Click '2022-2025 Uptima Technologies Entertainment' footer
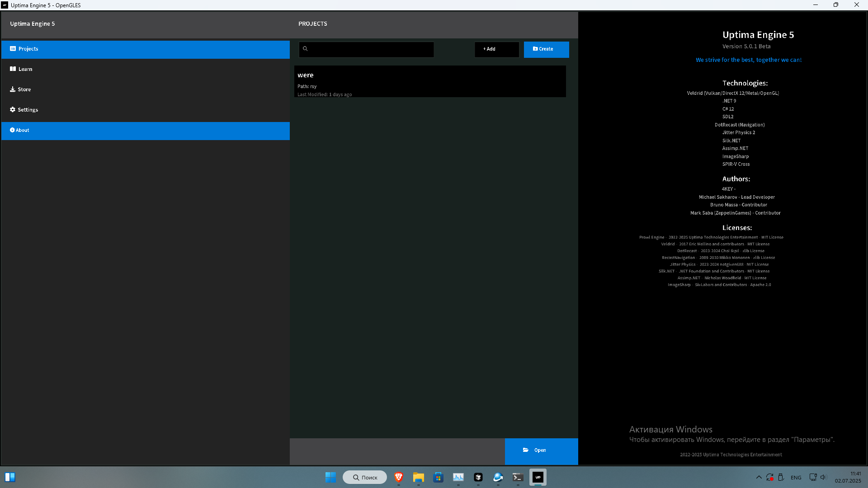The width and height of the screenshot is (868, 488). point(731,455)
